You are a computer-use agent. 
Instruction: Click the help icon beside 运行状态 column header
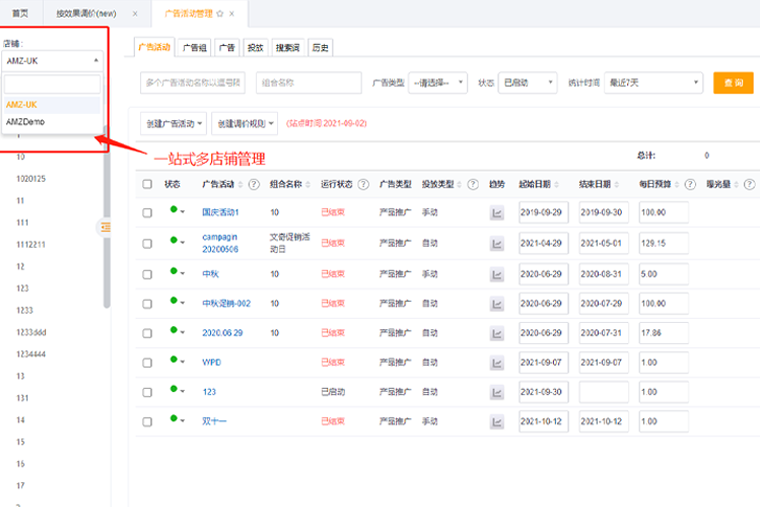[x=365, y=184]
